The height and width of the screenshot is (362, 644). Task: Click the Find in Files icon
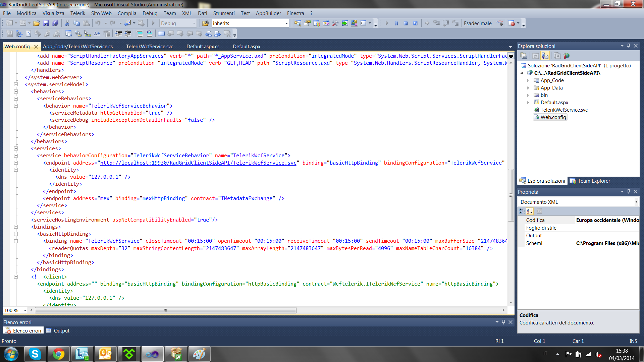point(206,23)
